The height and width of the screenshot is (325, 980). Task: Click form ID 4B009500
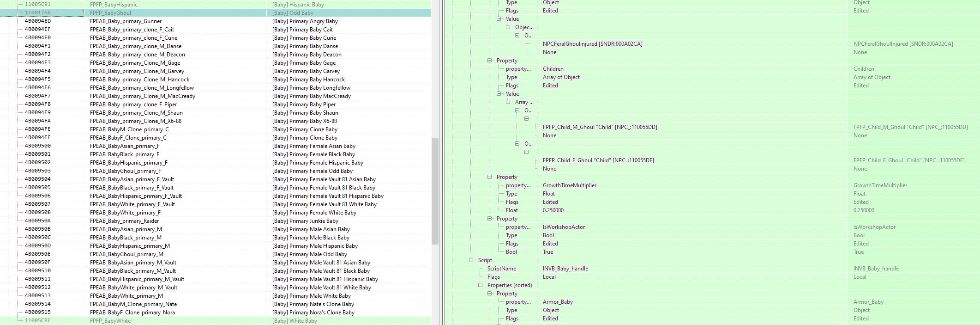[38, 146]
